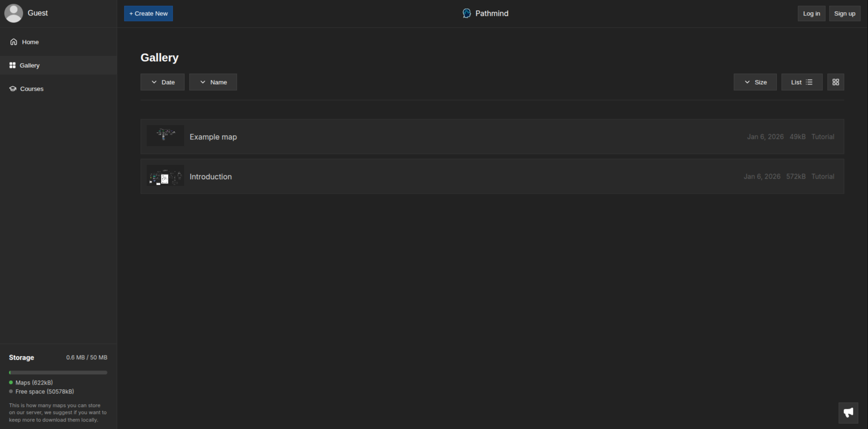Open the Example map thumbnail
The height and width of the screenshot is (429, 868).
pos(165,136)
